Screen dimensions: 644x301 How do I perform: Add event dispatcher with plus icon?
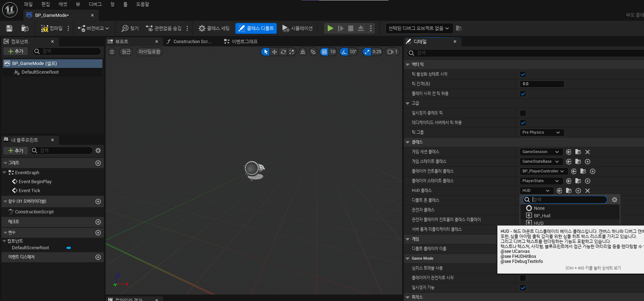click(98, 257)
